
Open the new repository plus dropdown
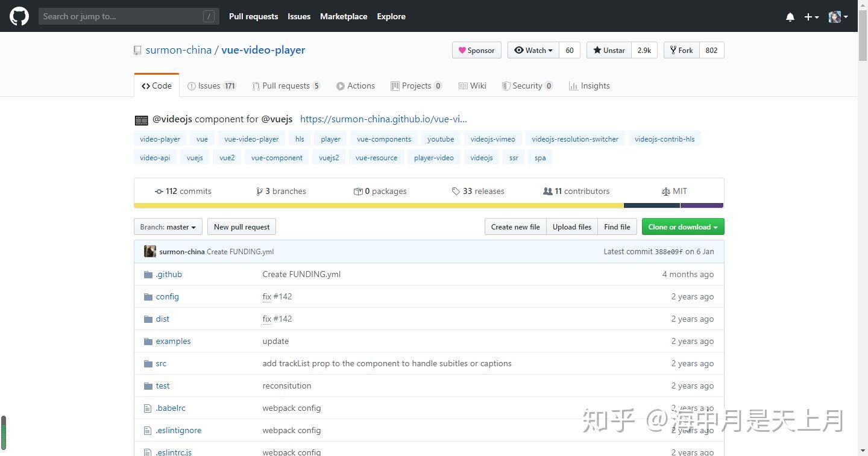tap(811, 16)
